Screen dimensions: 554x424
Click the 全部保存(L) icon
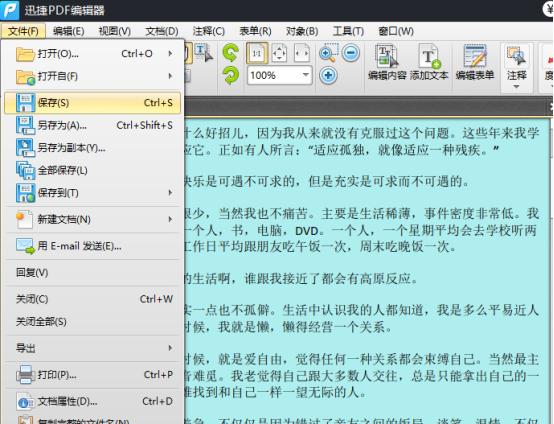pos(25,171)
